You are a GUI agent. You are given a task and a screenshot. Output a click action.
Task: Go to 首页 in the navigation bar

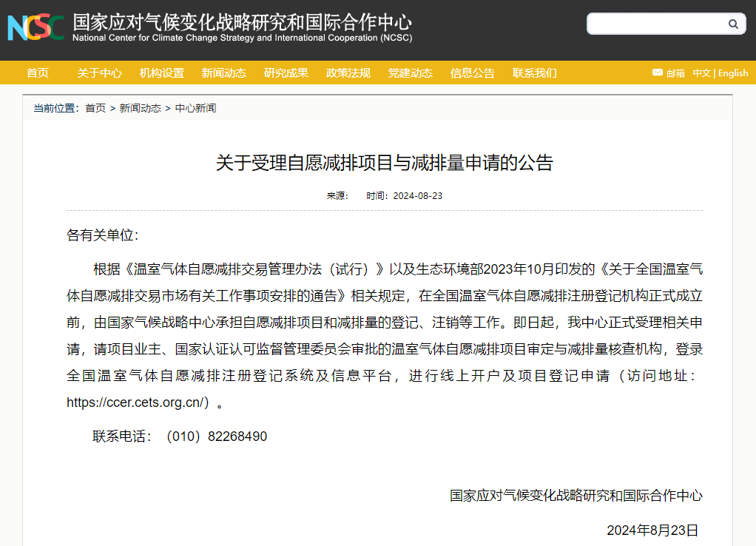click(x=37, y=73)
